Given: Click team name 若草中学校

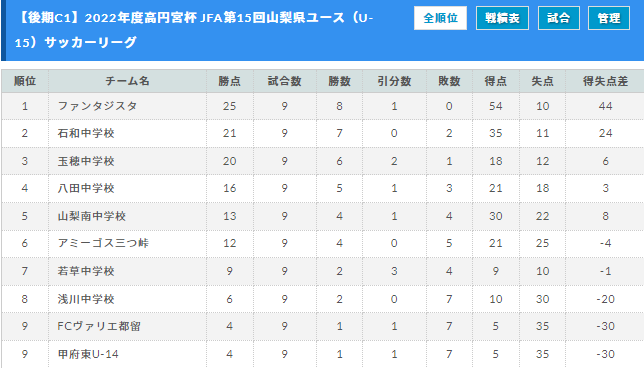Looking at the screenshot, I should coord(86,271).
